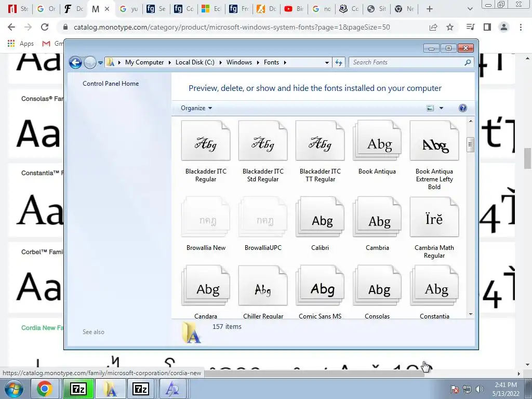
Task: Open Chrome from the taskbar
Action: point(45,389)
